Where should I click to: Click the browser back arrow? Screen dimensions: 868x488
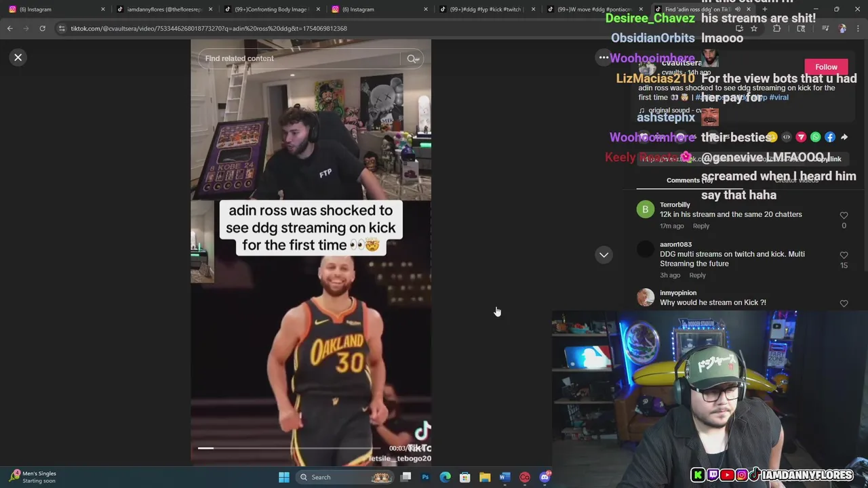coord(9,28)
